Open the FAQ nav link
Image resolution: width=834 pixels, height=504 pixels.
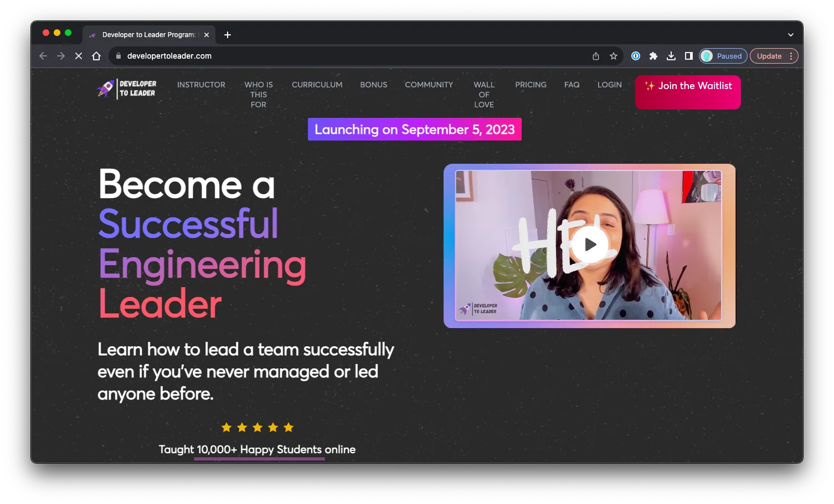point(572,85)
